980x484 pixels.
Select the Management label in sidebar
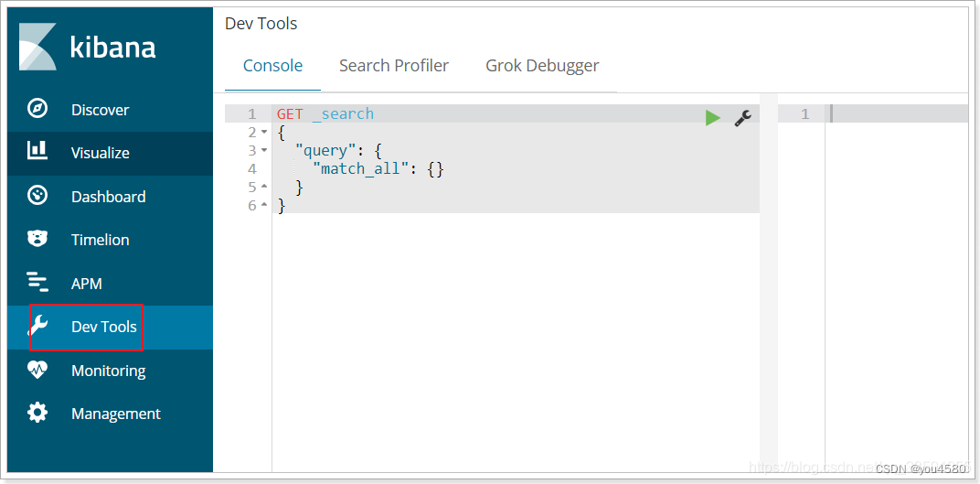(115, 414)
